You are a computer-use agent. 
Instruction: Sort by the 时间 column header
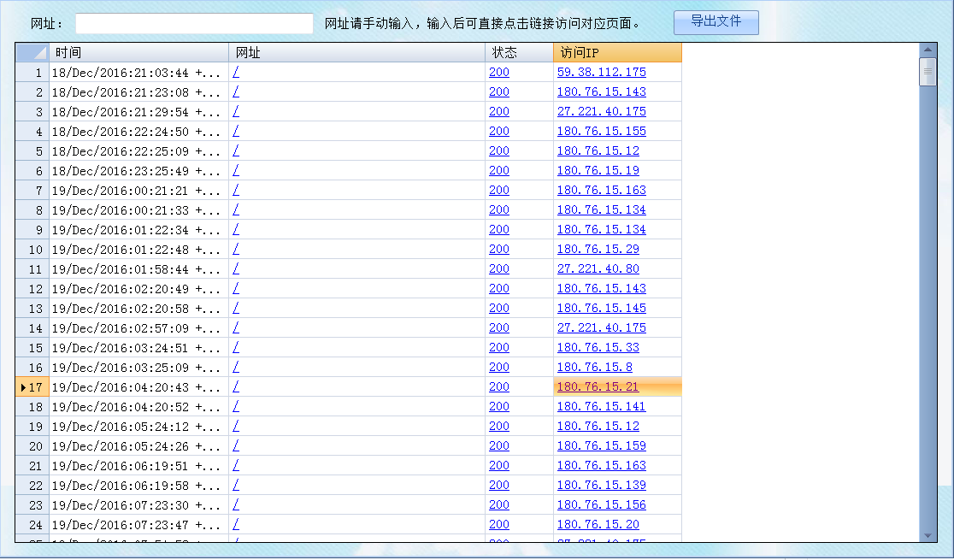(138, 53)
